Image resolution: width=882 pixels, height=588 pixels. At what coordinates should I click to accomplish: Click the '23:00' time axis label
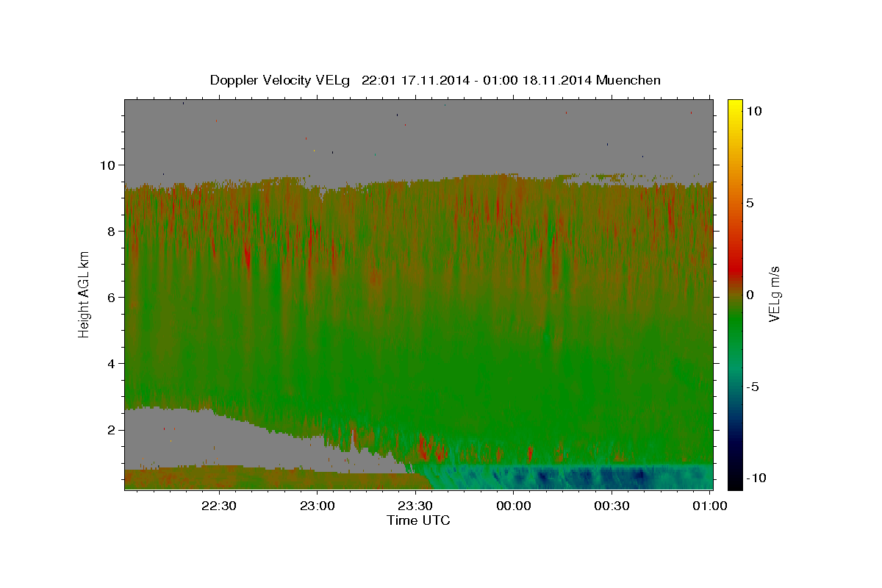tap(317, 506)
